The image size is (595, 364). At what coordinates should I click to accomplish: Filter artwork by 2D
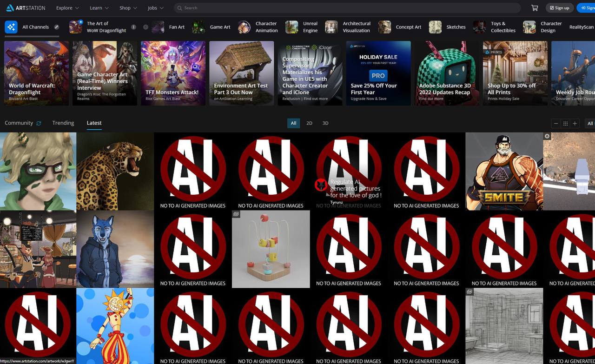tap(309, 123)
